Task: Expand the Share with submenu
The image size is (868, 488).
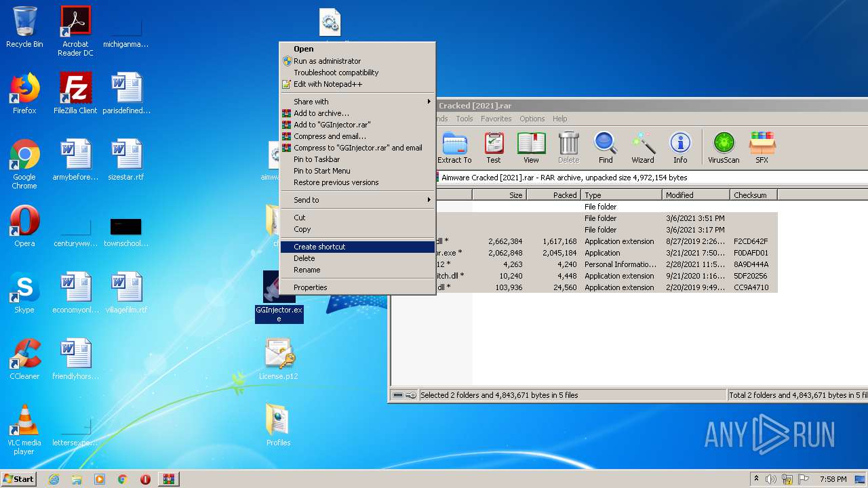Action: [357, 102]
